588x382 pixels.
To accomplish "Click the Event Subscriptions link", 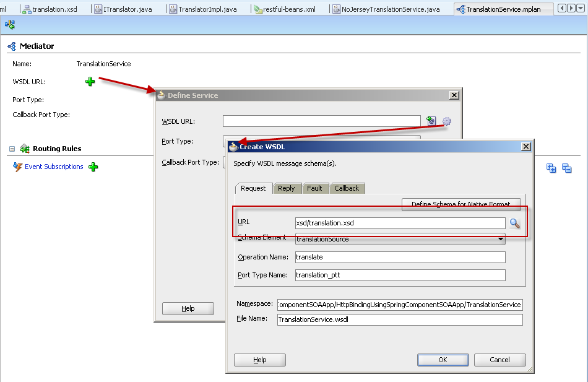I will 54,167.
